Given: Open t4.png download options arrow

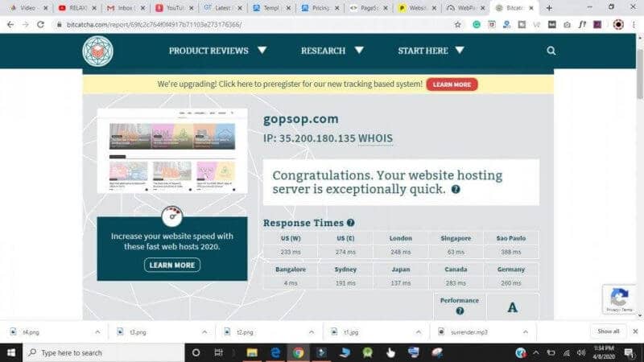Looking at the screenshot, I should click(x=97, y=331).
